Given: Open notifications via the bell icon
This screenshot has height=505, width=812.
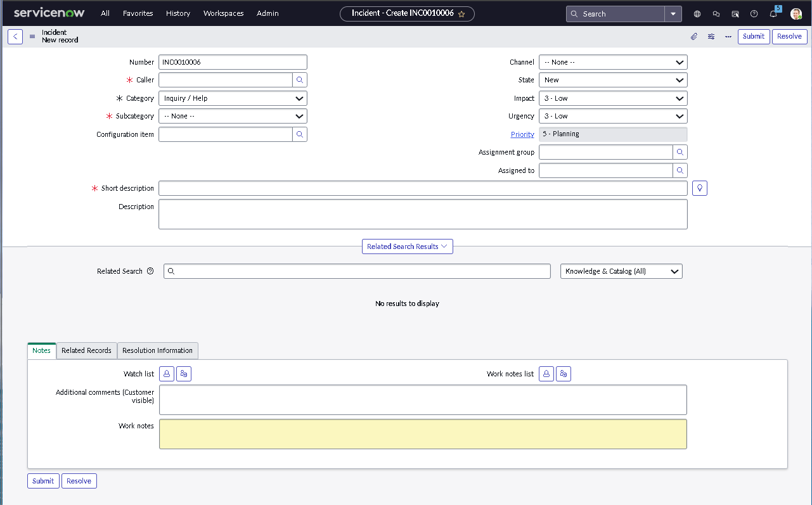Looking at the screenshot, I should (x=773, y=13).
